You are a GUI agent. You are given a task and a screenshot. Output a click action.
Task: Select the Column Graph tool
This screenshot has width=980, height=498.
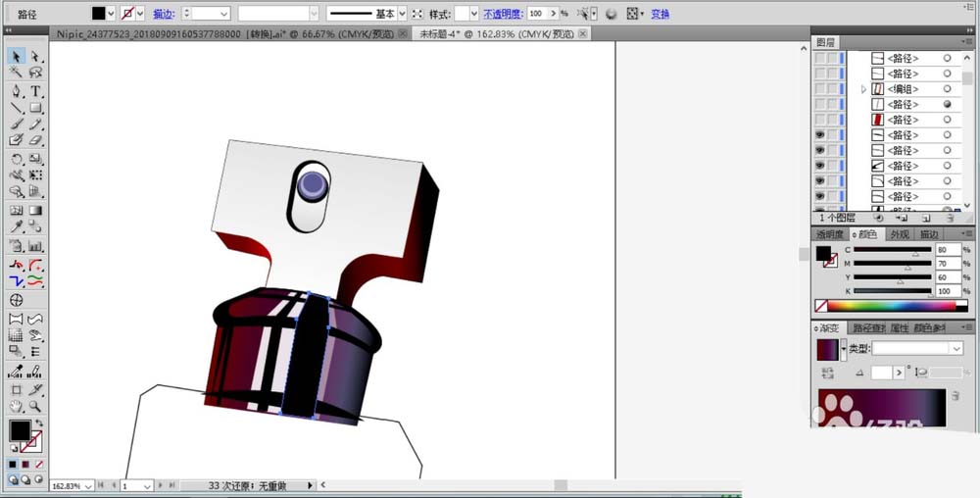tap(35, 246)
